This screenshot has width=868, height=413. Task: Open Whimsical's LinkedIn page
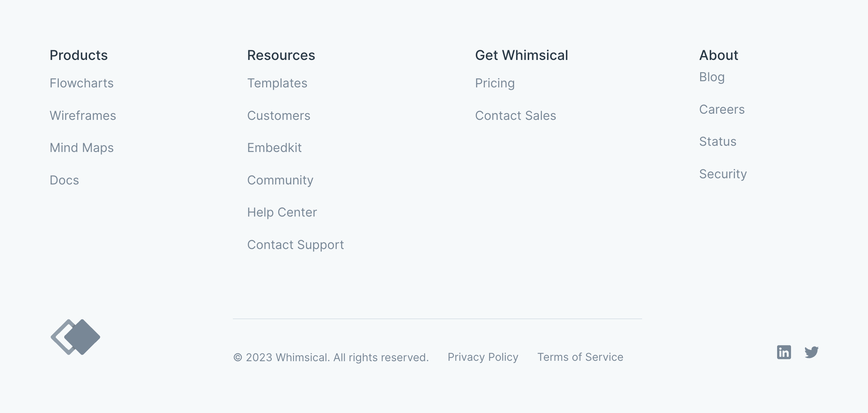[x=784, y=352]
